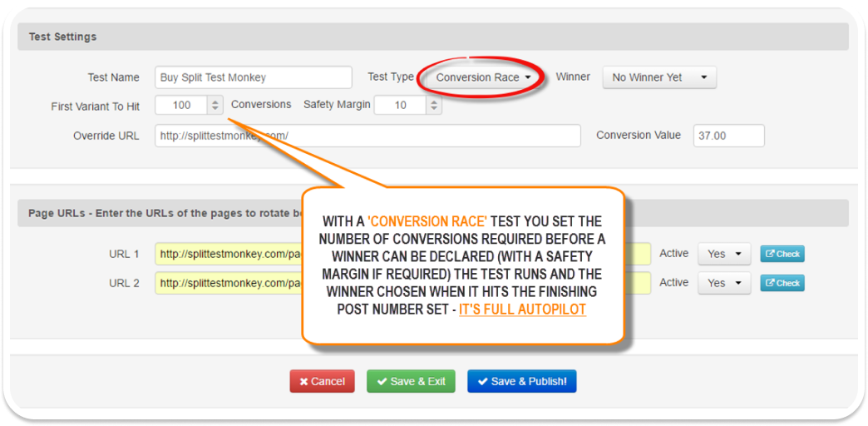This screenshot has width=868, height=426.
Task: Click the green Save & Exit button
Action: pos(411,381)
